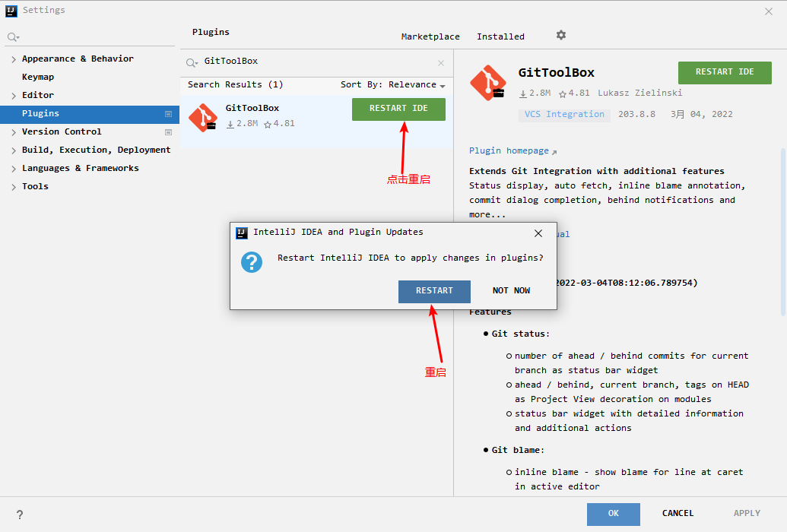The height and width of the screenshot is (532, 787).
Task: Click the IntelliJ IDEA logo in dialog title bar
Action: coord(241,233)
